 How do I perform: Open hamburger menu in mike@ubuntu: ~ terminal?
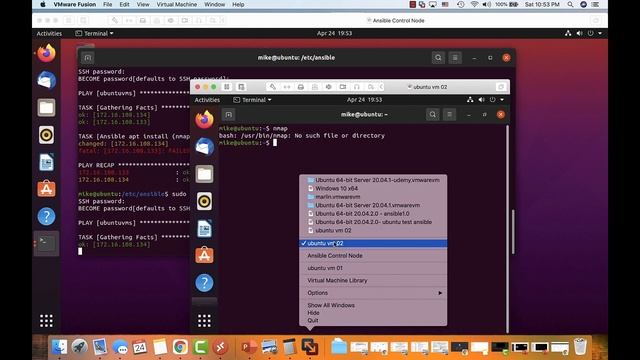(449, 114)
